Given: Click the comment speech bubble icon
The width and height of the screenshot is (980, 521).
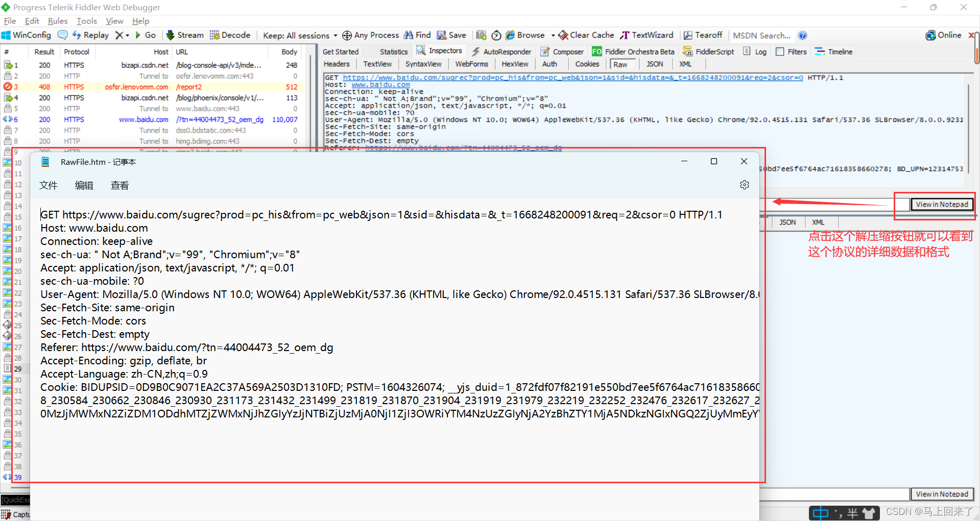Looking at the screenshot, I should pyautogui.click(x=63, y=35).
